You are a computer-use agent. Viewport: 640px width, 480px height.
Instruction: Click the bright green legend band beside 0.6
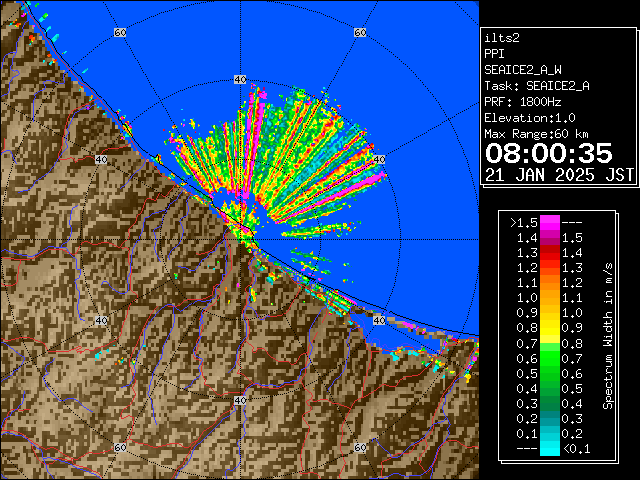pyautogui.click(x=550, y=358)
